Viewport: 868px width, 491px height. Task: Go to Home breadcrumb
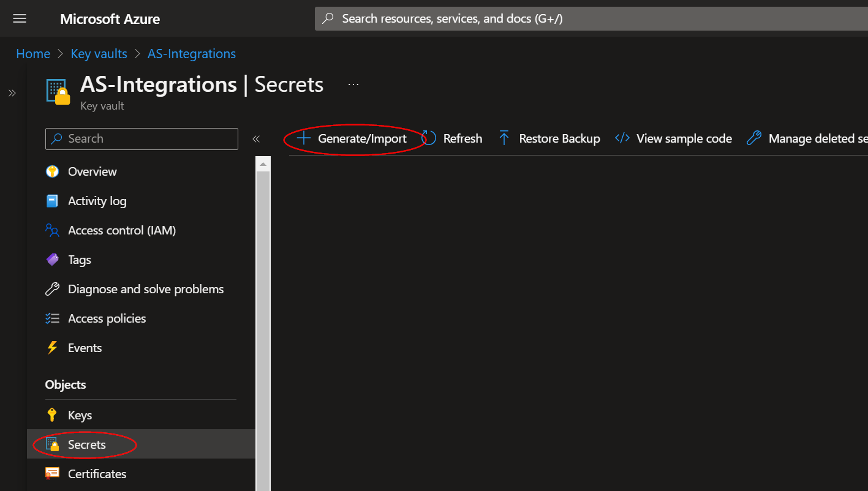pyautogui.click(x=33, y=54)
